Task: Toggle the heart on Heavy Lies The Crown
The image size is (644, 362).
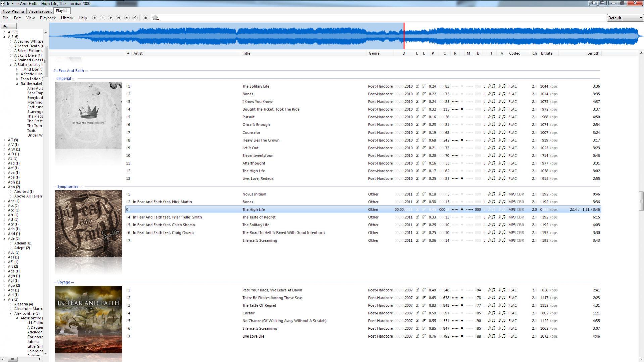Action: click(462, 140)
